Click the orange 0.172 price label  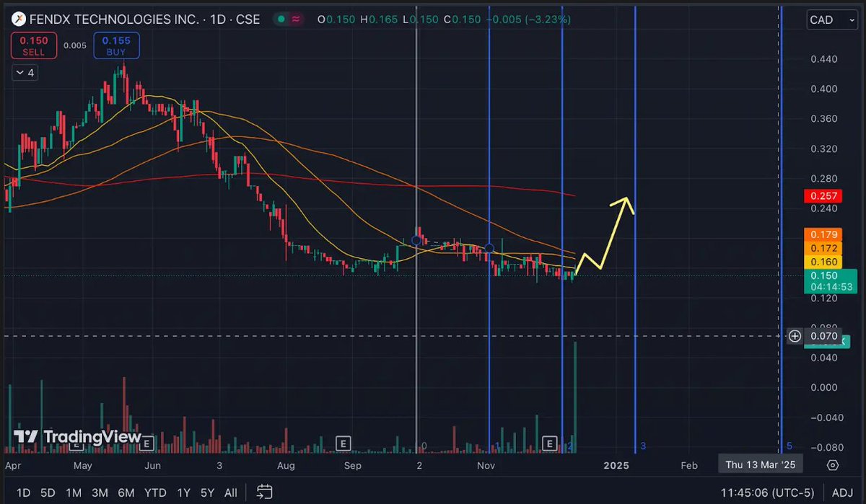click(822, 248)
